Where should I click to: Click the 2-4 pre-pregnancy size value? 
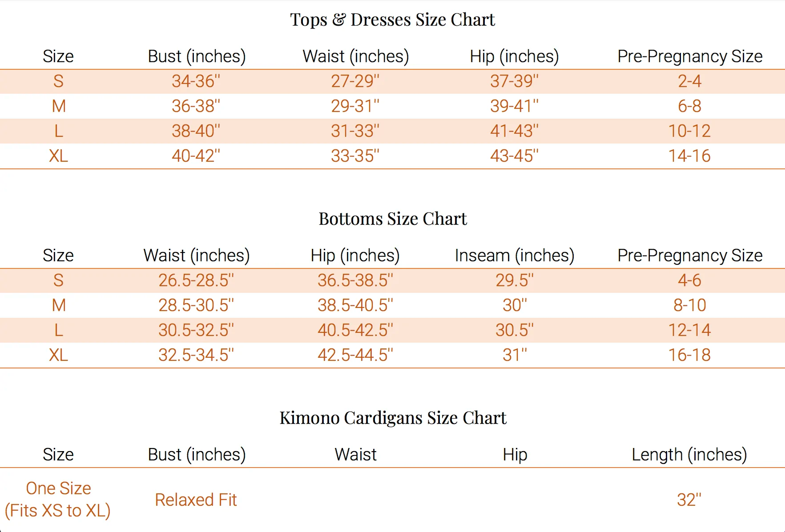689,81
